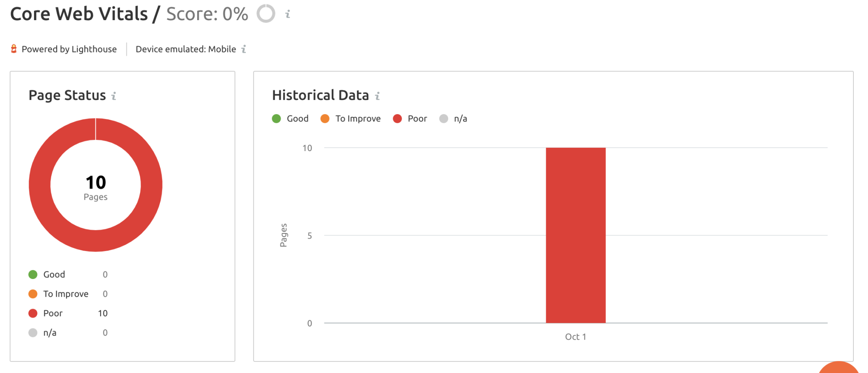Select the n/a row in Page Status
Image resolution: width=868 pixels, height=373 pixels.
click(68, 333)
